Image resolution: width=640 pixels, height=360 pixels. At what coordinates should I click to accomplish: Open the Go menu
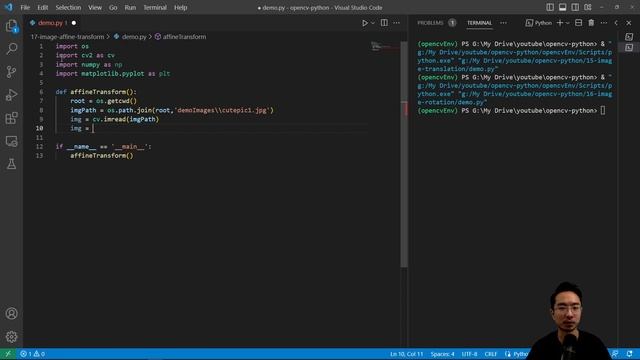coord(113,7)
